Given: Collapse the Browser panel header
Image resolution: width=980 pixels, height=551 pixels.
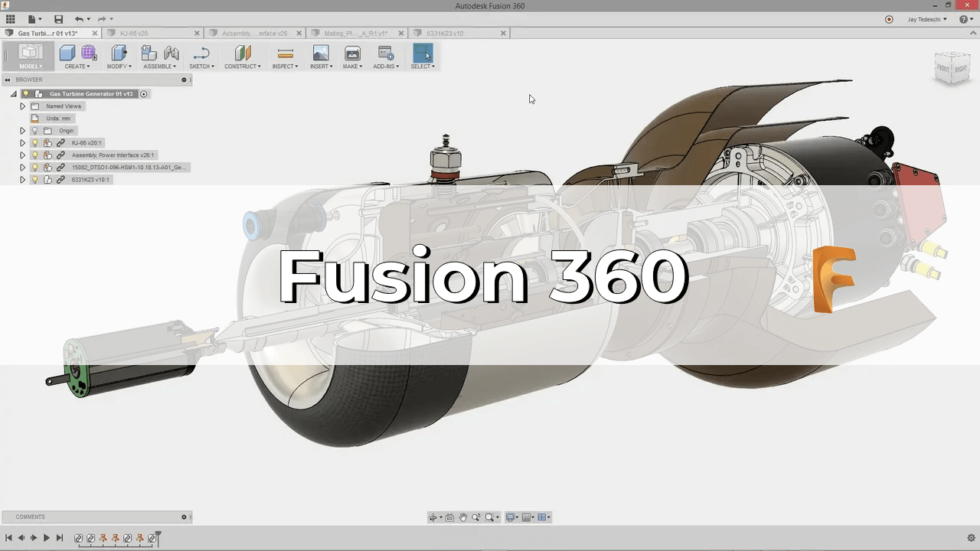Looking at the screenshot, I should tap(8, 80).
